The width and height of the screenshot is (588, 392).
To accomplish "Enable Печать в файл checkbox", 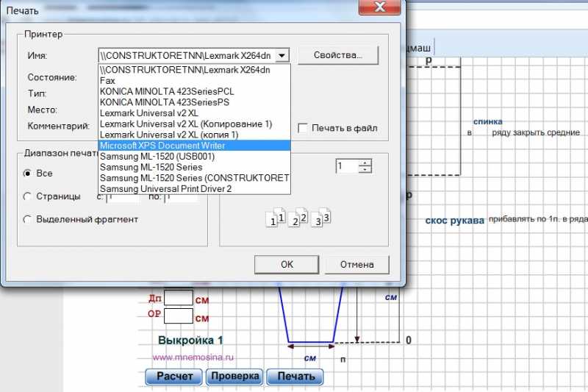I will 303,128.
